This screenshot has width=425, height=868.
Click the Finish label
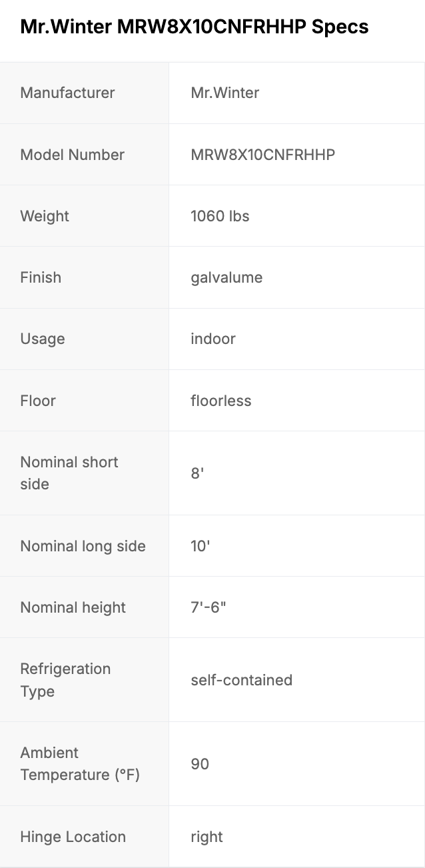coord(41,277)
